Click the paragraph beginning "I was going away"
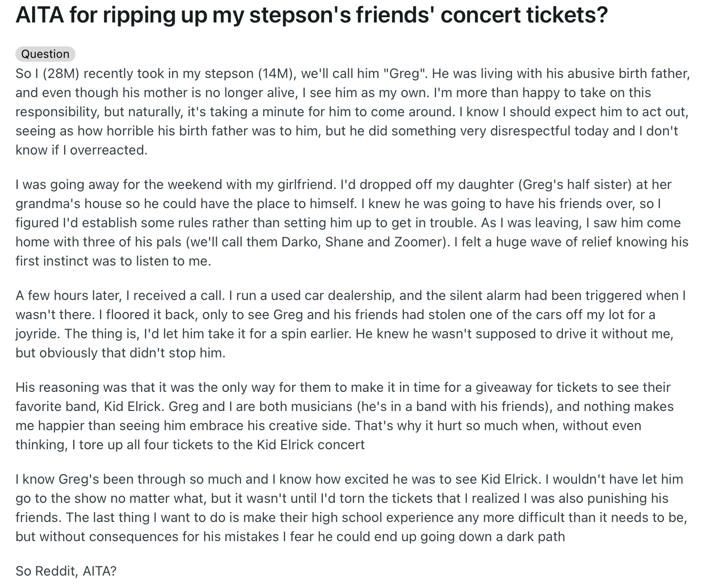Screen dimensions: 707x588 (x=352, y=222)
